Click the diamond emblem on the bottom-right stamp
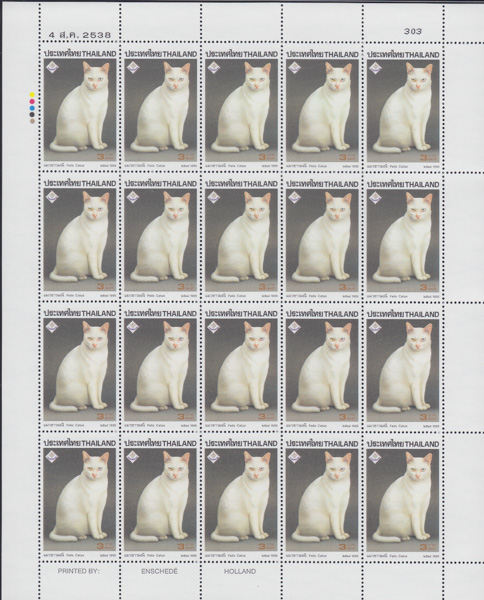The height and width of the screenshot is (600, 484). (x=375, y=458)
